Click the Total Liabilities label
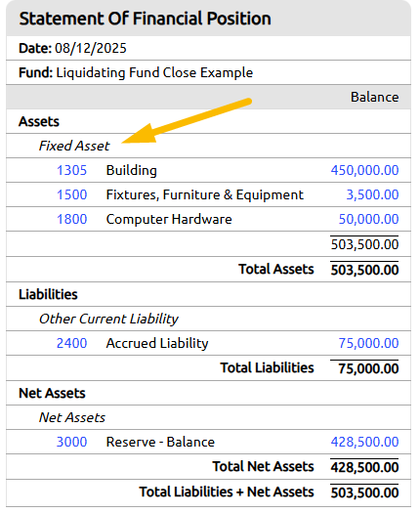 (267, 367)
